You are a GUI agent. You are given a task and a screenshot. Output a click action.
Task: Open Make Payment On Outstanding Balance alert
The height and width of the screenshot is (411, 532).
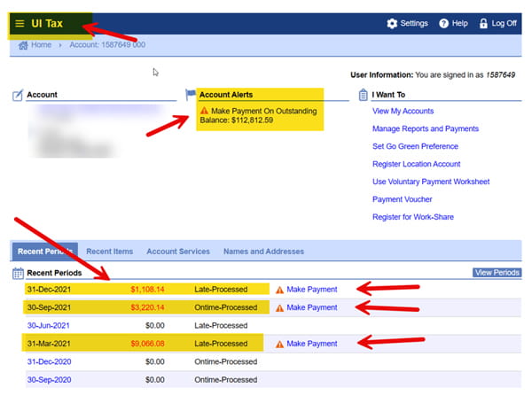(259, 115)
